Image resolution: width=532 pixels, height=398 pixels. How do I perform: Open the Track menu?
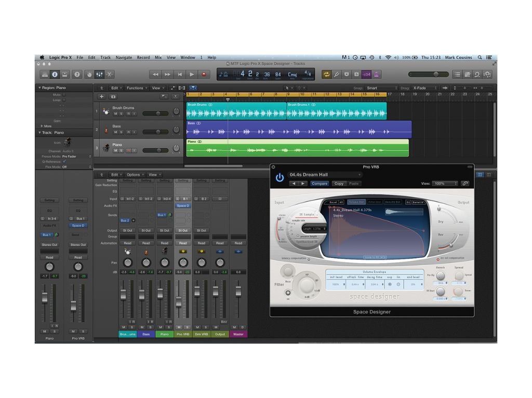[105, 57]
